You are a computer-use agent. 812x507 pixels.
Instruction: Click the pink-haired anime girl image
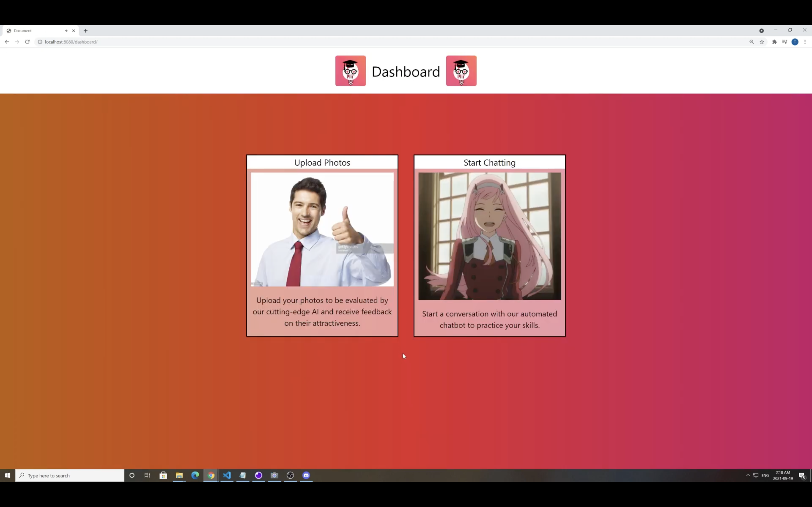[489, 236]
